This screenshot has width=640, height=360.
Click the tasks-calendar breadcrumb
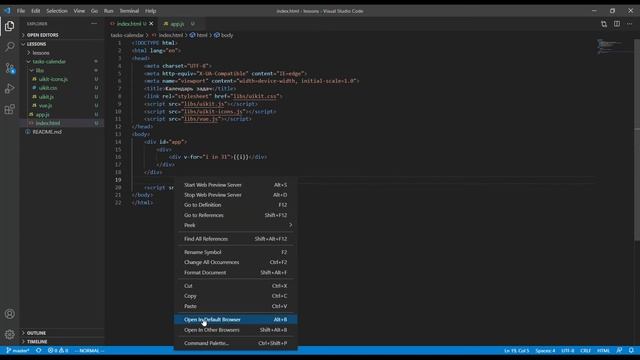(127, 36)
